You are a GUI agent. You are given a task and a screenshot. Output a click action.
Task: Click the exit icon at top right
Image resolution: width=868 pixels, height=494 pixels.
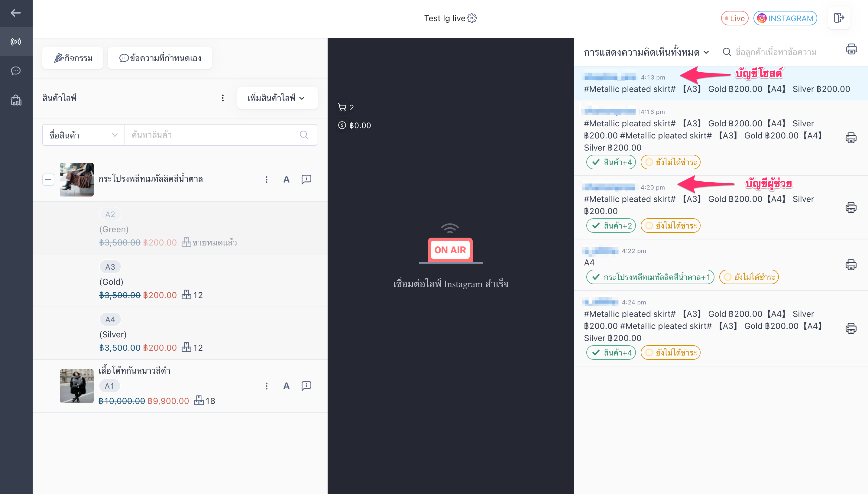(839, 18)
